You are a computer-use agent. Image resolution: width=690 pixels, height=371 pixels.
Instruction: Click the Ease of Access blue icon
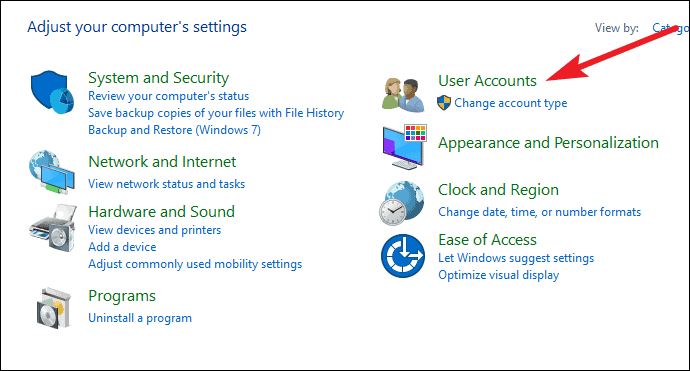tap(403, 256)
